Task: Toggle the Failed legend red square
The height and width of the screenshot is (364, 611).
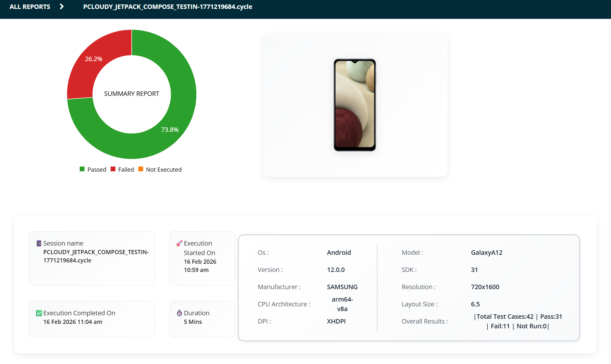Action: tap(113, 169)
